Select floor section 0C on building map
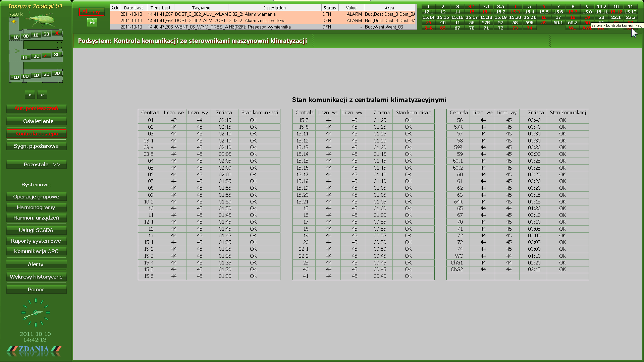Screen dimensions: 644x362 (25, 58)
